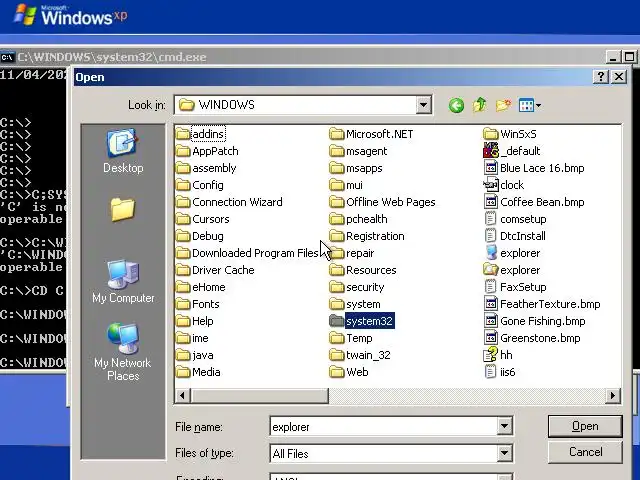640x480 pixels.
Task: Click into the File name field
Action: click(x=384, y=427)
